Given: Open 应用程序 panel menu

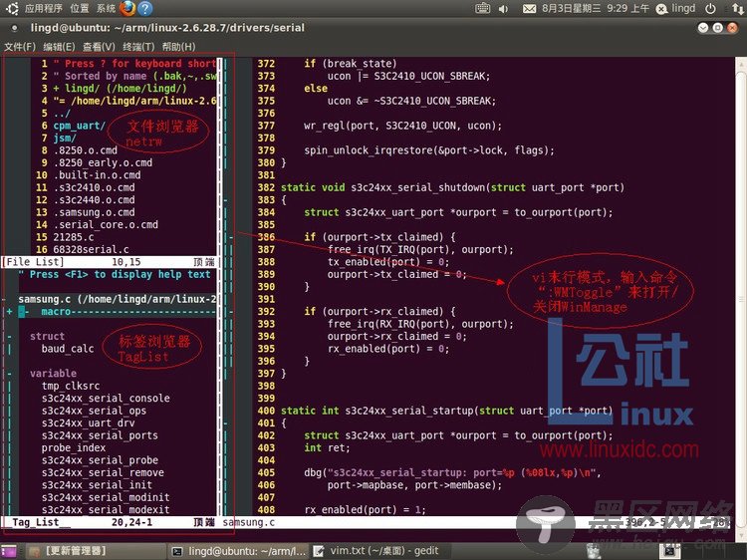Looking at the screenshot, I should point(44,9).
